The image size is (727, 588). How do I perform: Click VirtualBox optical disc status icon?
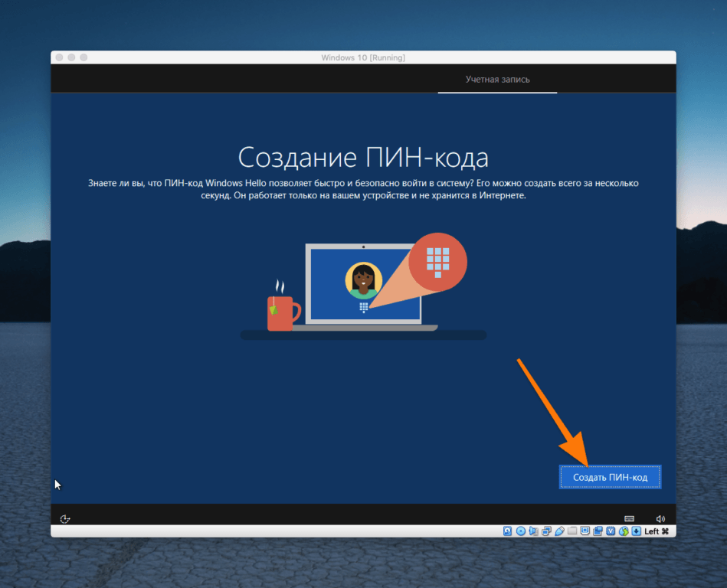[x=521, y=531]
